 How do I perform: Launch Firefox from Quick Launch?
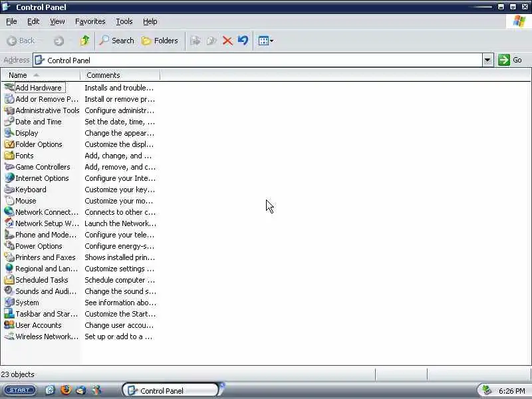pyautogui.click(x=65, y=390)
